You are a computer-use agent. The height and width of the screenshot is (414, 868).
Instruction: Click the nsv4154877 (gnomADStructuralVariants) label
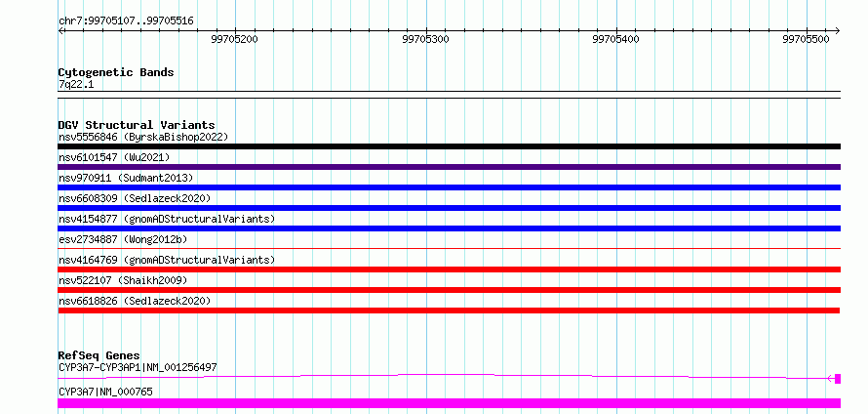pyautogui.click(x=167, y=219)
